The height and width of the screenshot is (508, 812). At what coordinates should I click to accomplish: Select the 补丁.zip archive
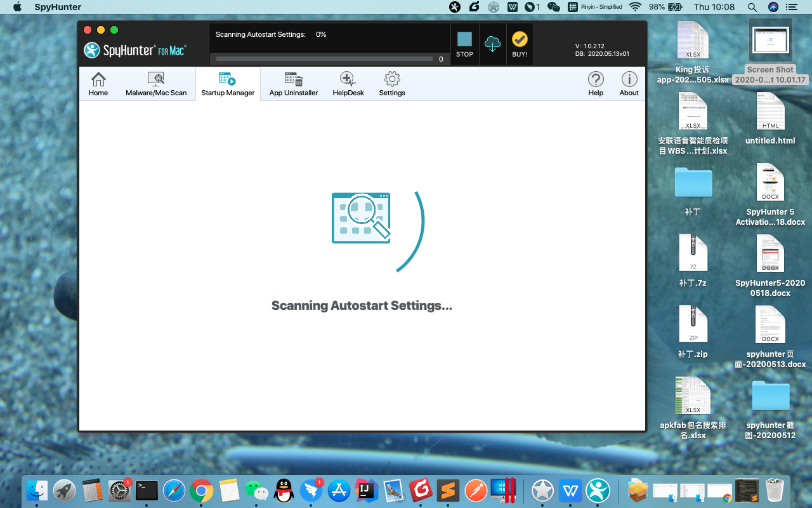(693, 332)
